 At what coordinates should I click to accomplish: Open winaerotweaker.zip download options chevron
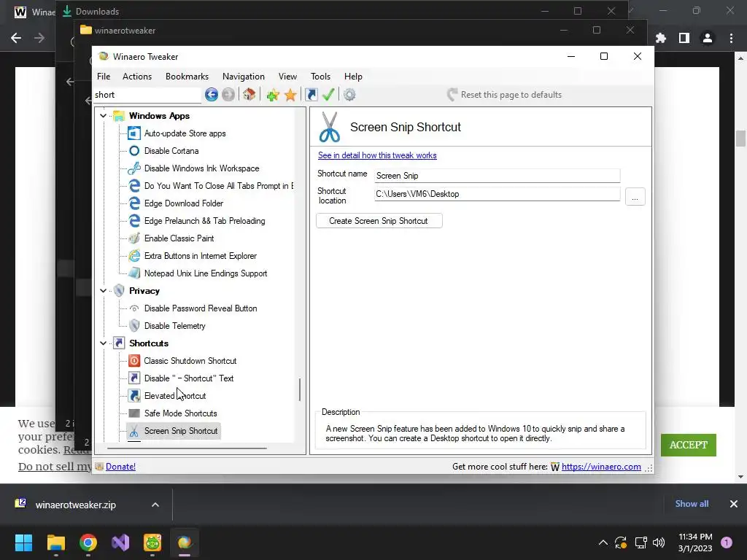point(155,505)
